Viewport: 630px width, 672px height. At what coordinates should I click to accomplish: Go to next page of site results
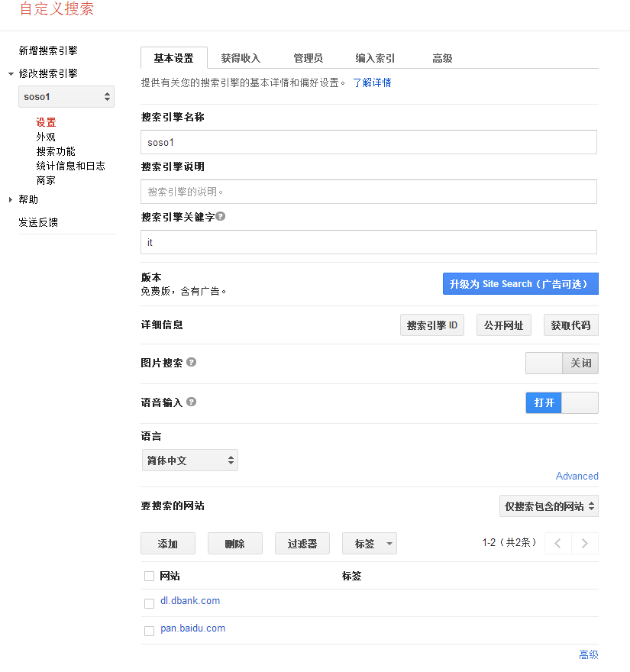[x=584, y=543]
